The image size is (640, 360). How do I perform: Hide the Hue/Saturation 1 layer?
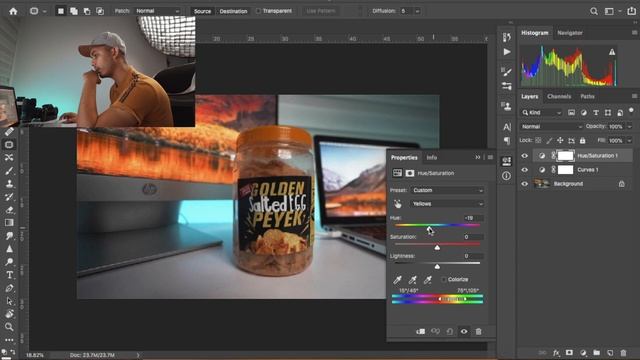point(524,156)
